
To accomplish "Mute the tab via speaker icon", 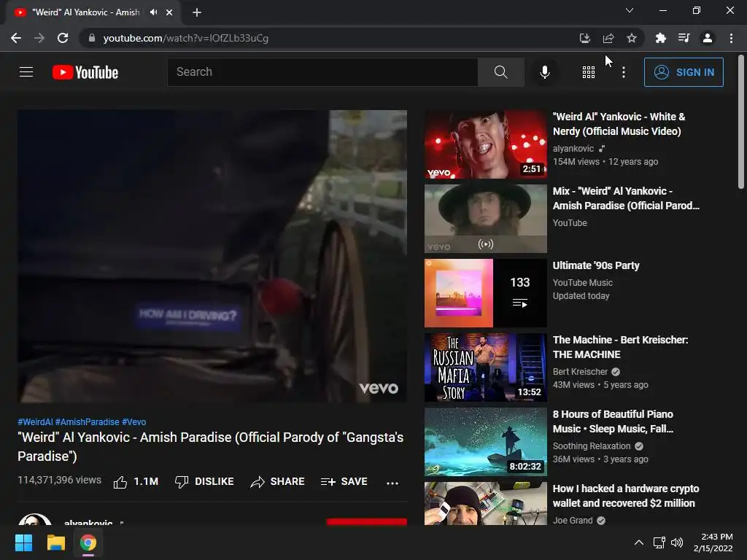I will pyautogui.click(x=153, y=12).
